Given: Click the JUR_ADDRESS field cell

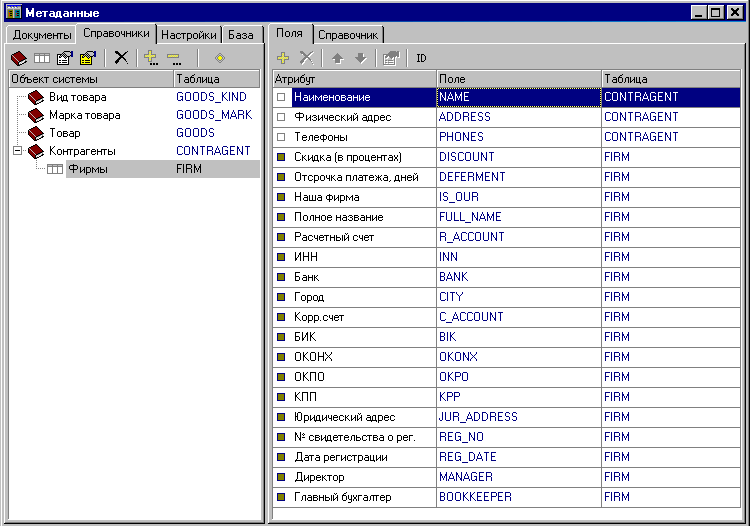Looking at the screenshot, I should coord(519,417).
